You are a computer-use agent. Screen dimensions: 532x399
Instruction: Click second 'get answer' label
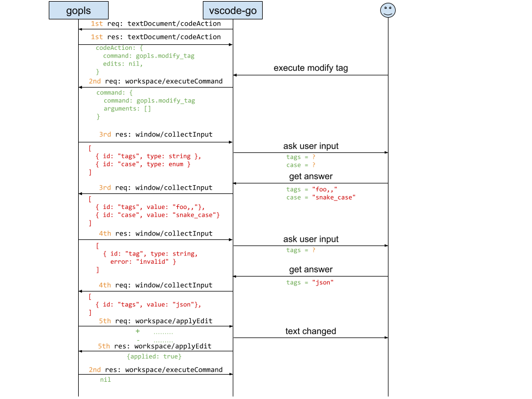pos(311,269)
